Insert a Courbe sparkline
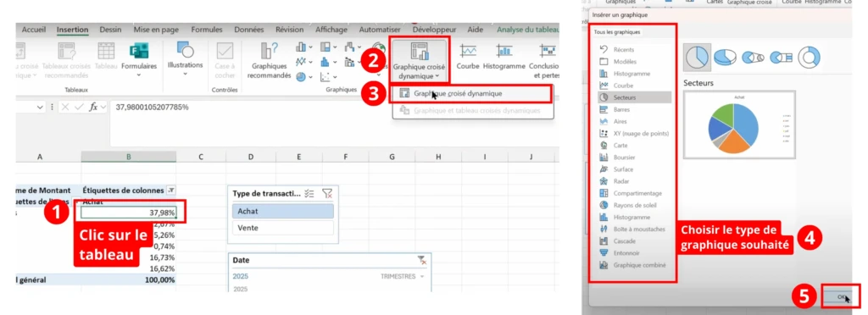This screenshot has width=868, height=315. 468,57
